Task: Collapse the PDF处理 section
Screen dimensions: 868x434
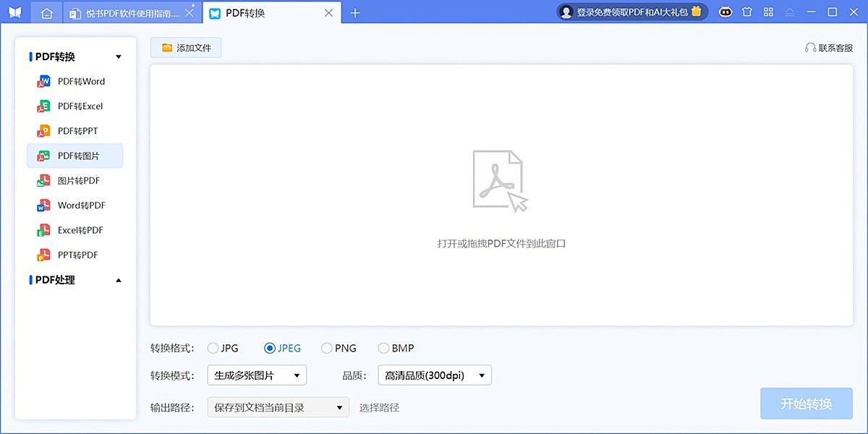Action: tap(118, 280)
